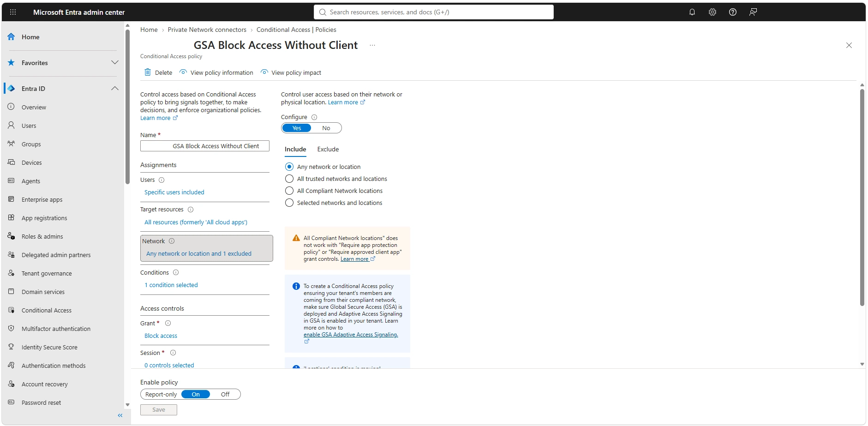This screenshot has width=868, height=426.
Task: Click the Authentication methods icon
Action: pyautogui.click(x=11, y=366)
